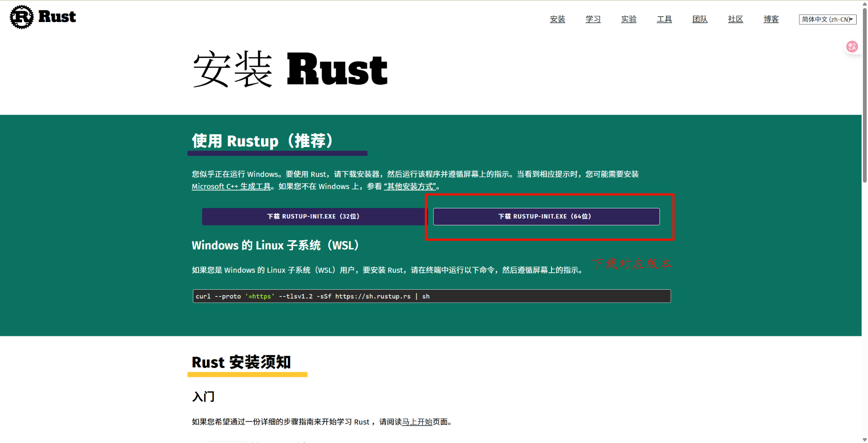Screen dimensions: 868x443
Task: Open the 其他安装方式 link
Action: click(410, 186)
